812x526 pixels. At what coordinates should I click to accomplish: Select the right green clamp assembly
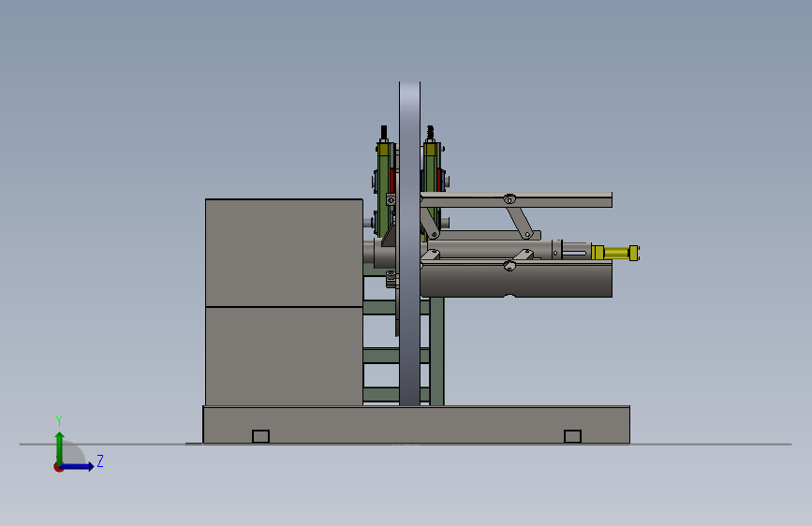tap(432, 182)
